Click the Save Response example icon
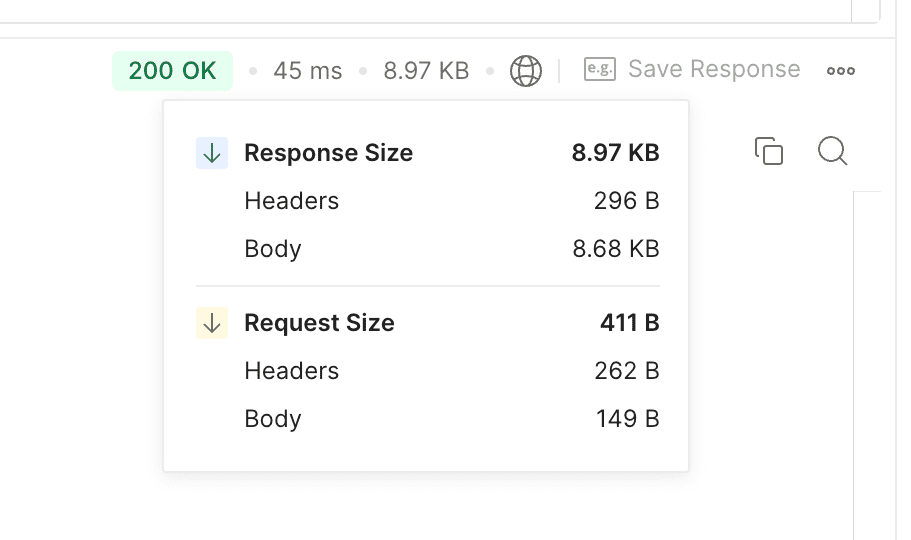This screenshot has width=911, height=540. tap(600, 70)
